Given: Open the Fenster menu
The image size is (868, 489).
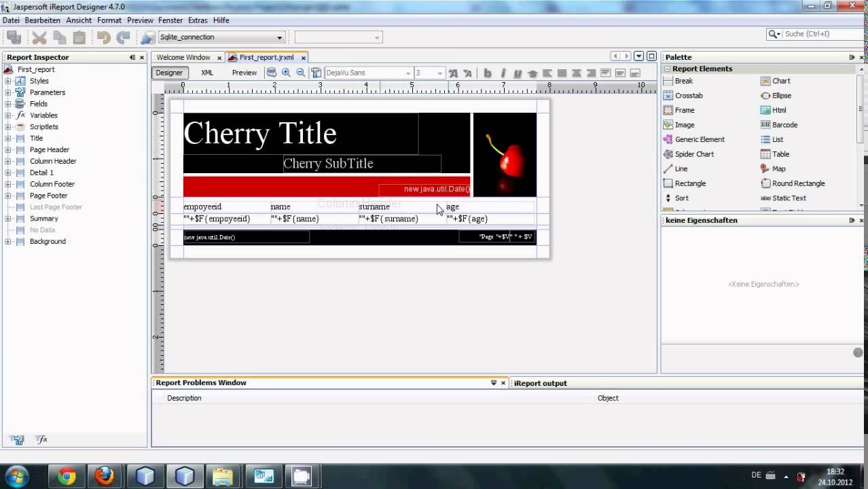Looking at the screenshot, I should (170, 20).
